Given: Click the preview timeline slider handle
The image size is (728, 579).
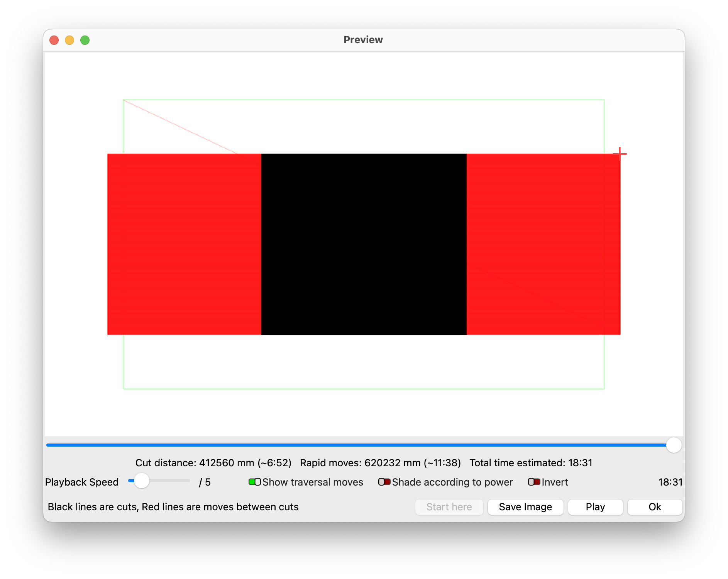Looking at the screenshot, I should pos(674,445).
